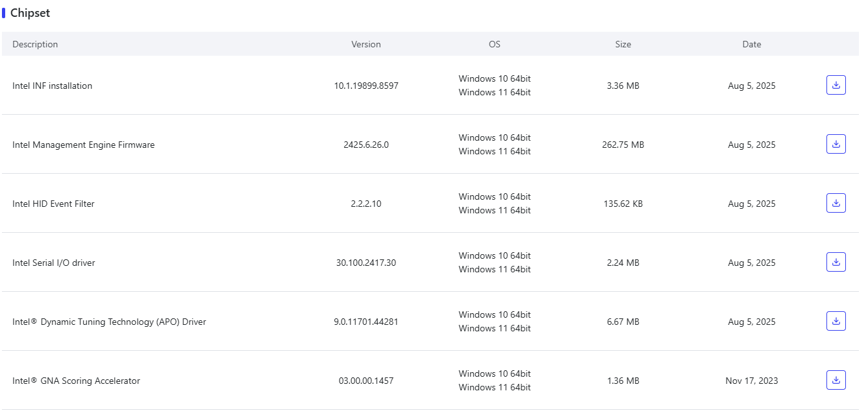Select the text 'Intel INF installation'
This screenshot has width=868, height=415.
click(x=52, y=86)
